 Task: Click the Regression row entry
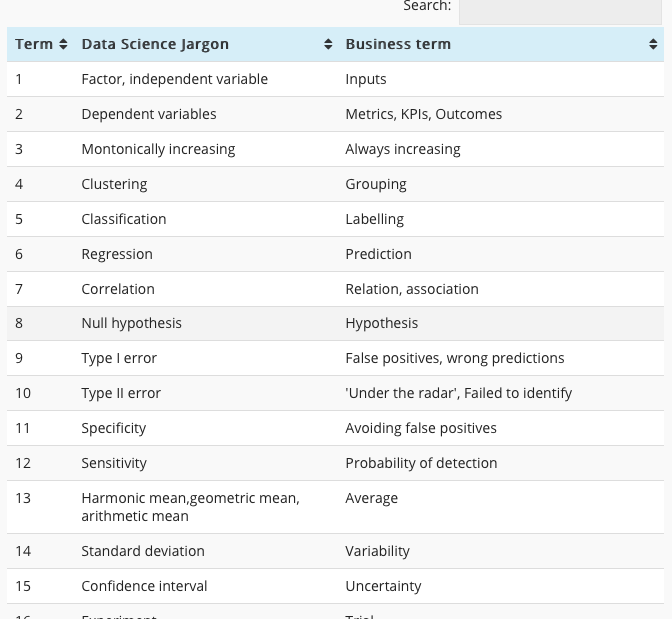click(117, 254)
